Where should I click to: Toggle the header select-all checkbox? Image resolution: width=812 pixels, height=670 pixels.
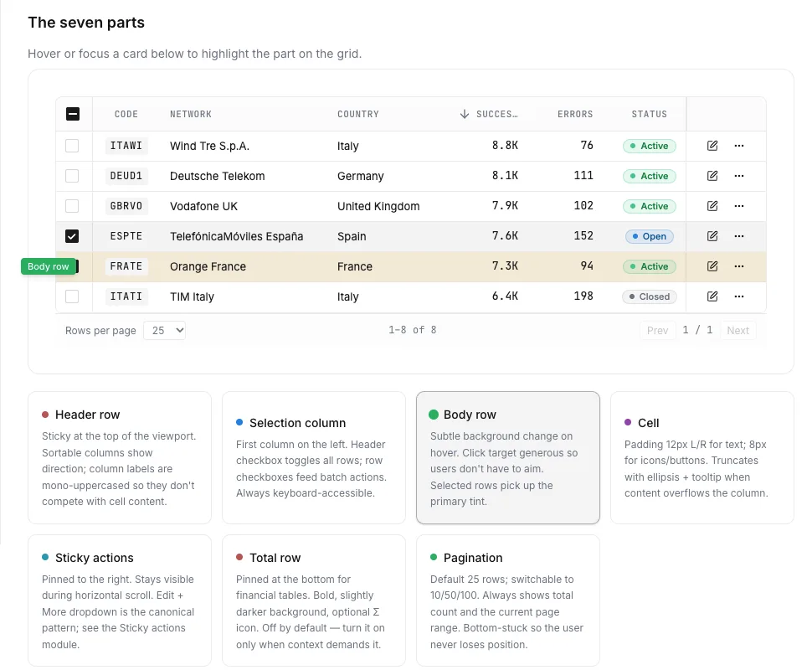(x=73, y=114)
